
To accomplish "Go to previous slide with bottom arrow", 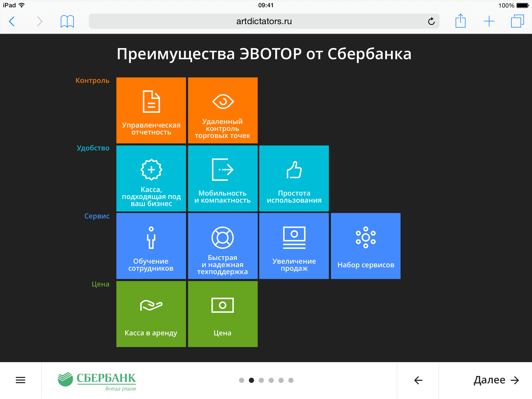I will pos(418,380).
